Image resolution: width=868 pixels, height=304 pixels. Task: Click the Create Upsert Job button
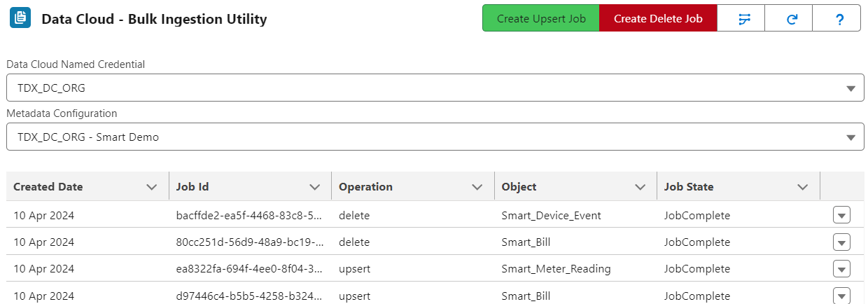[x=541, y=18]
